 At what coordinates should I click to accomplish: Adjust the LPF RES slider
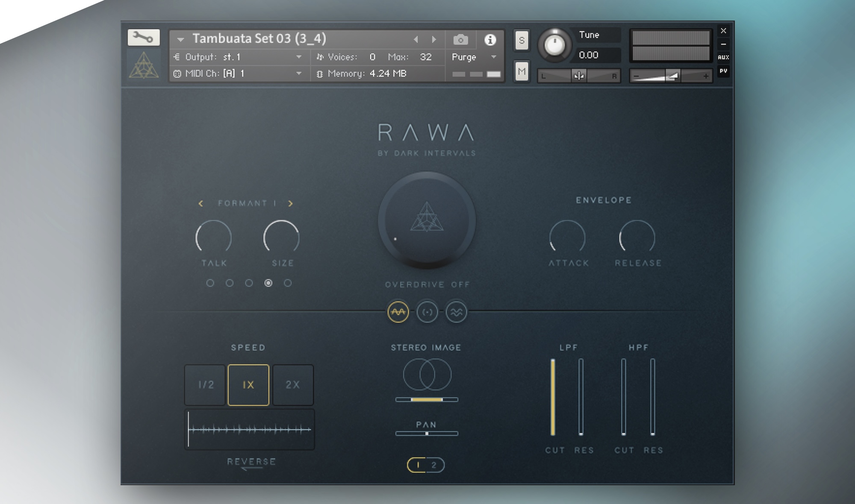(x=581, y=397)
